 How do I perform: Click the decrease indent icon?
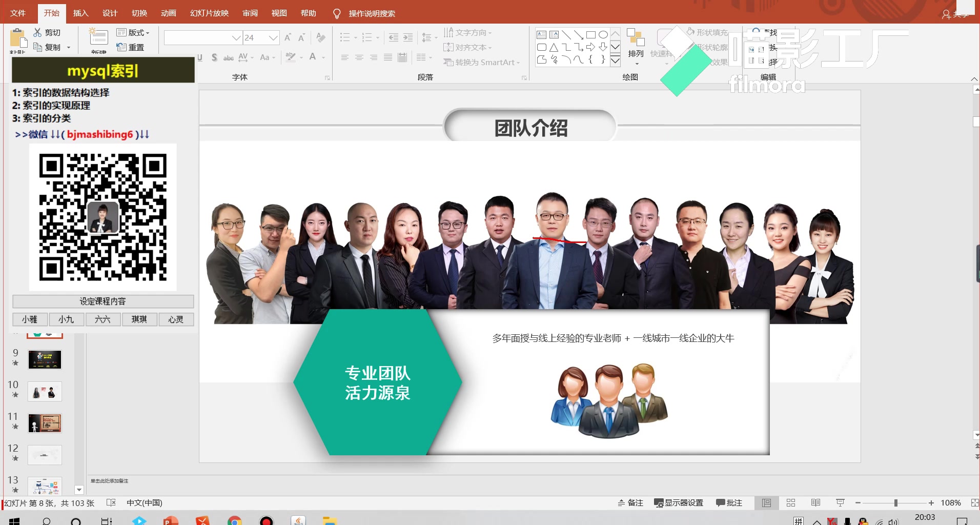click(393, 37)
